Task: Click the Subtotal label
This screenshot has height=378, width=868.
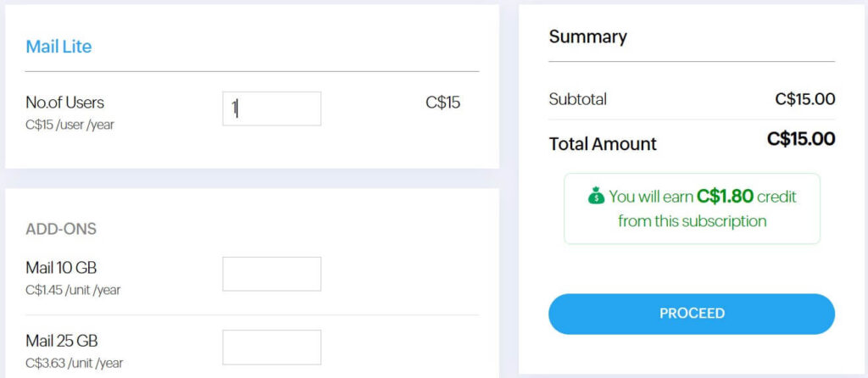Action: (578, 99)
